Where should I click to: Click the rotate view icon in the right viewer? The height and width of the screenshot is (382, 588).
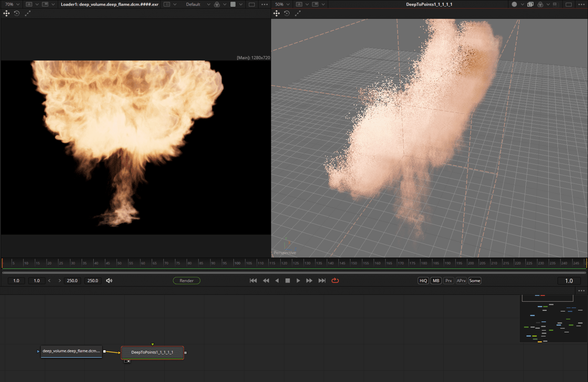coord(286,13)
